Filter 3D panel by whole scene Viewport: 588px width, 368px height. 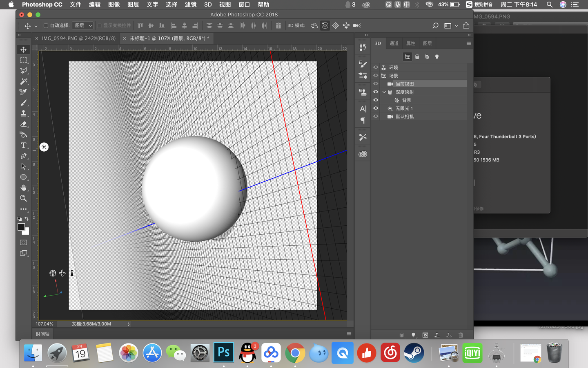pyautogui.click(x=408, y=57)
